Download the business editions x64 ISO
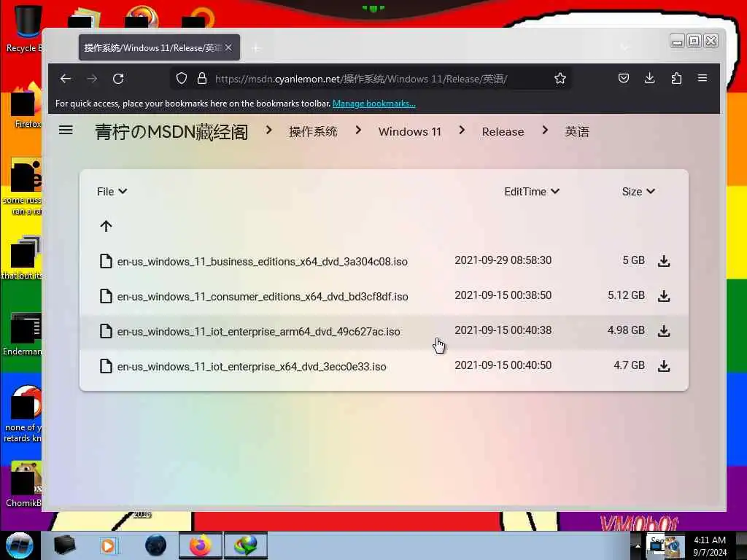This screenshot has height=560, width=747. [x=664, y=261]
